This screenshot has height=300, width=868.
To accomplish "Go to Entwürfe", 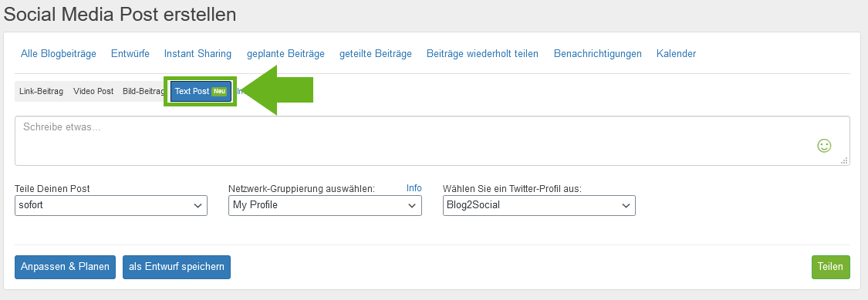I will (130, 54).
